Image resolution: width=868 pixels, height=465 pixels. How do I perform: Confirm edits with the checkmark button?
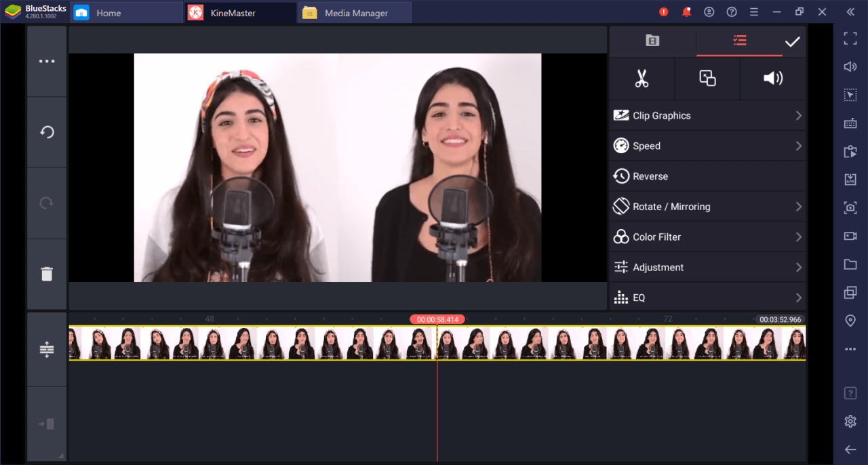(x=793, y=42)
